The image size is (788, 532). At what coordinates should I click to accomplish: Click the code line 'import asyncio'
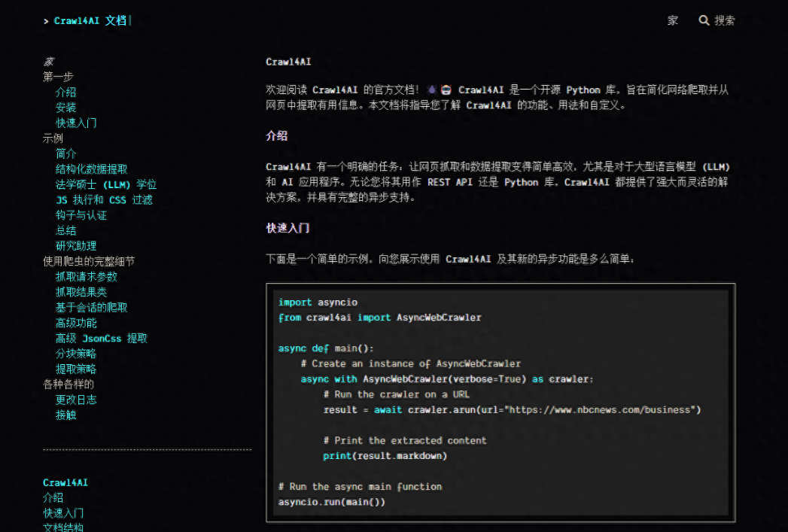tap(318, 302)
